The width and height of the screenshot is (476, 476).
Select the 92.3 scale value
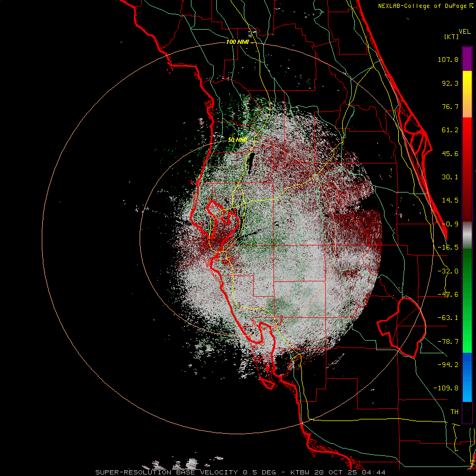[450, 83]
